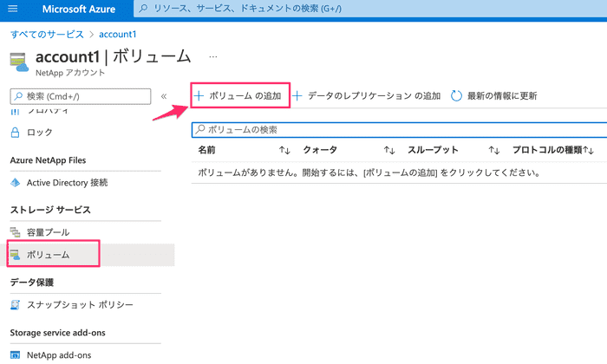
Task: Sort by クォータ column arrows
Action: [x=389, y=150]
